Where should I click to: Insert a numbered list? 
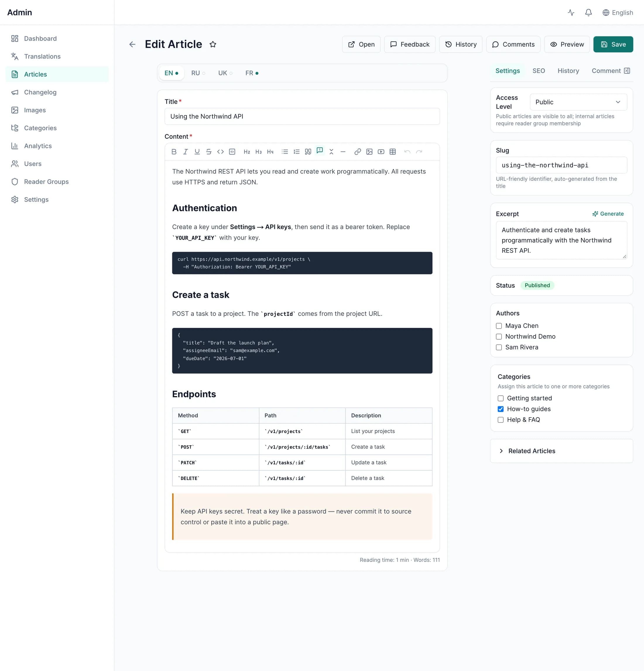pyautogui.click(x=297, y=152)
